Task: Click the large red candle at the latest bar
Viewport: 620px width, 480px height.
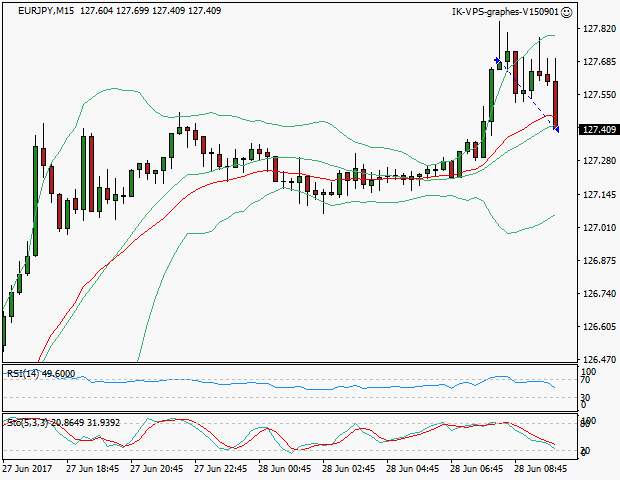Action: pyautogui.click(x=554, y=104)
